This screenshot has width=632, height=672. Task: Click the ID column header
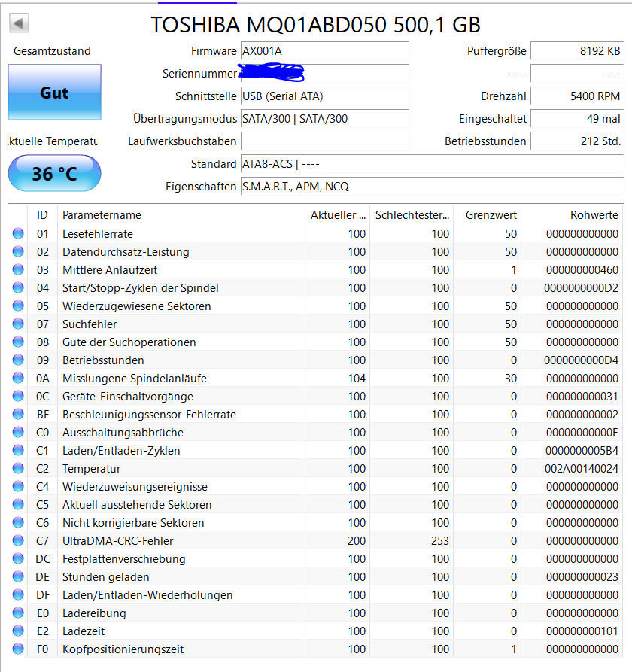coord(42,214)
